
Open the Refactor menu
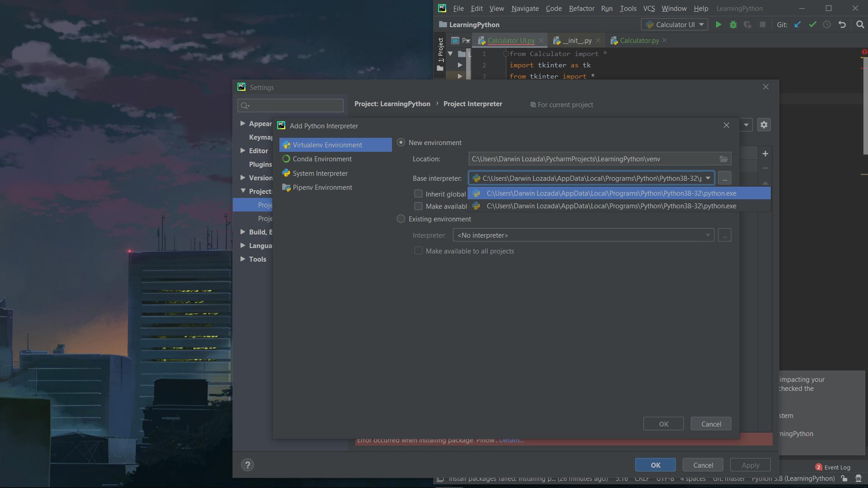pyautogui.click(x=581, y=8)
